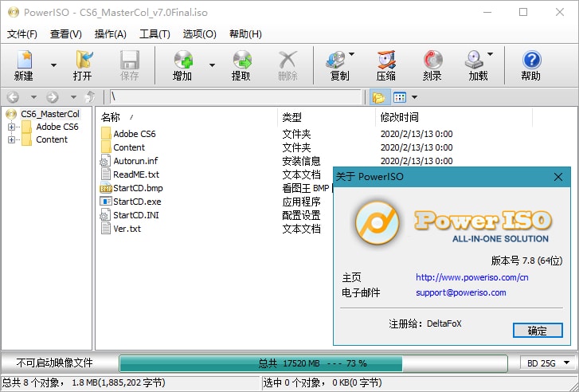Screen dimensions: 579x392
Task: Select Adobe CS6 in the tree
Action: pos(57,127)
